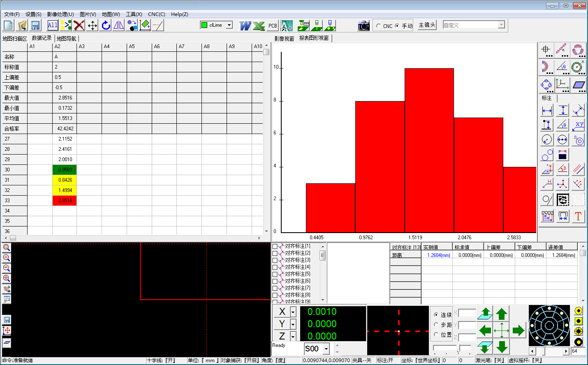Check the 对齐标注[3] checkbox
588x365 pixels.
click(275, 260)
